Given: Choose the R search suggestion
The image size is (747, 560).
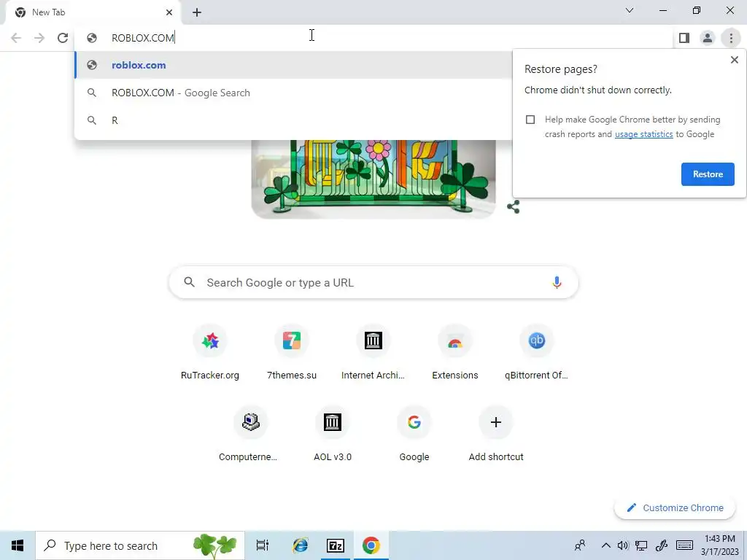Looking at the screenshot, I should (x=293, y=120).
